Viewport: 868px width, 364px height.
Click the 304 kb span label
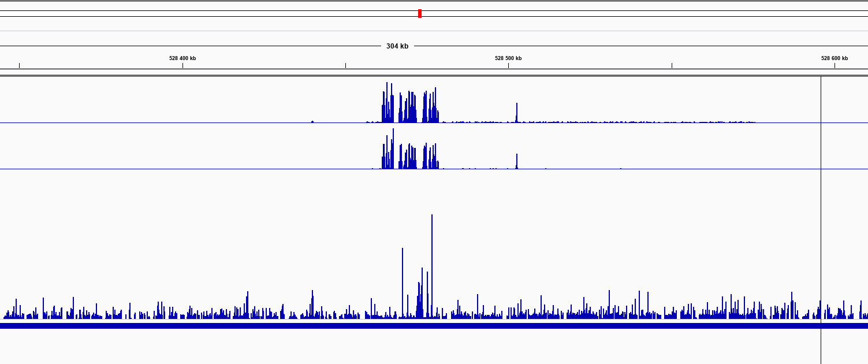pos(397,46)
